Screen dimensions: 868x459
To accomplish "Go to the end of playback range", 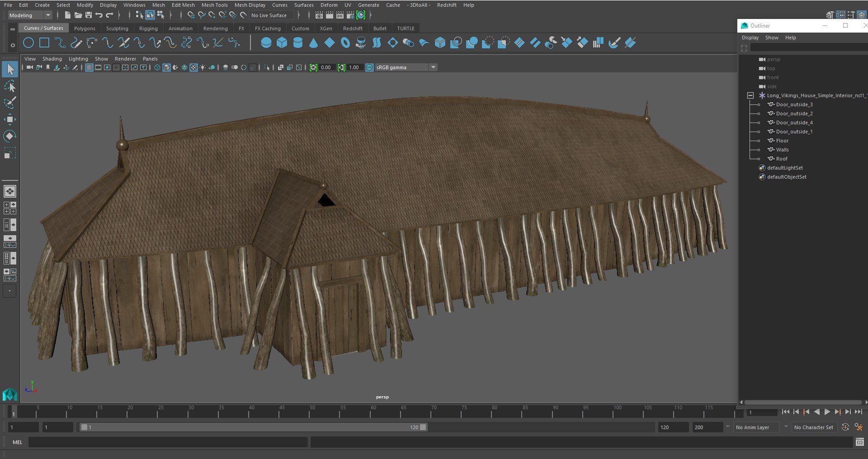I will click(x=858, y=412).
